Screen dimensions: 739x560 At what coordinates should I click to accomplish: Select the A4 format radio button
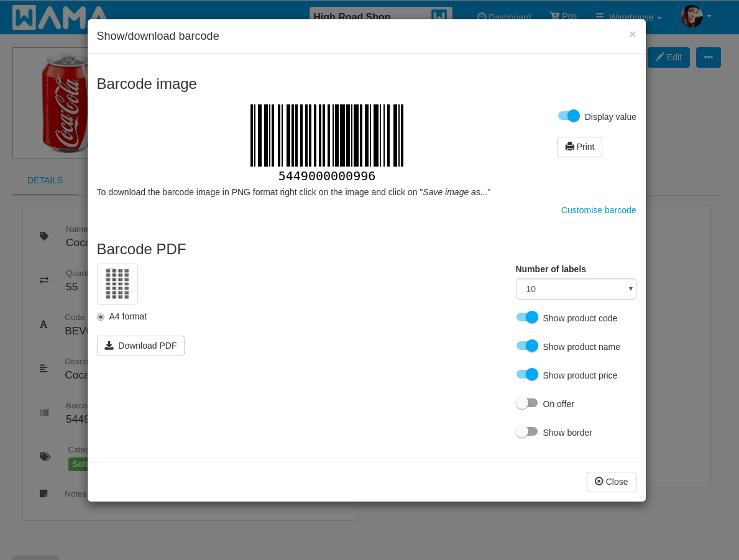pyautogui.click(x=101, y=317)
